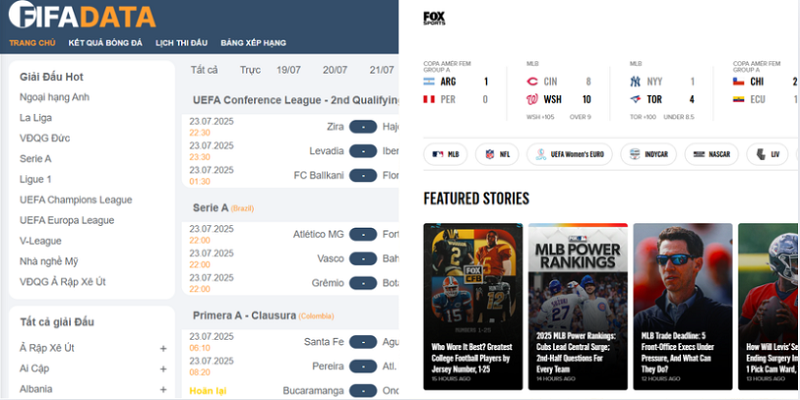Viewport: 800px width, 400px height.
Task: Click the WSH +105 odds text
Action: [x=540, y=117]
